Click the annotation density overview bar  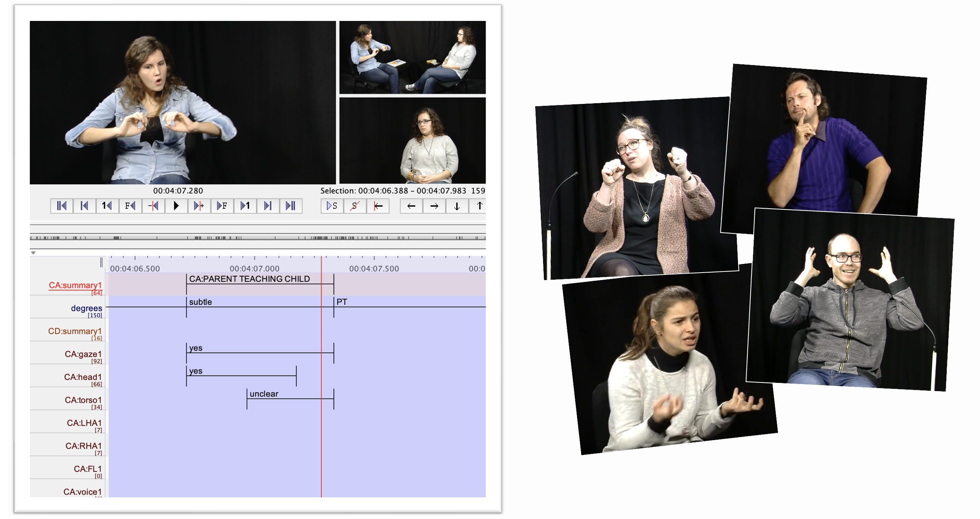tap(258, 238)
